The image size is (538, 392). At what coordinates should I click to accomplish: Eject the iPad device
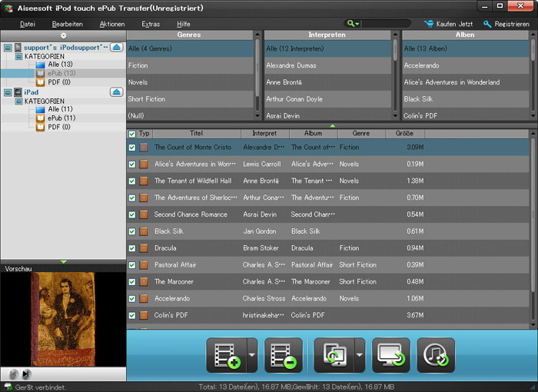116,92
